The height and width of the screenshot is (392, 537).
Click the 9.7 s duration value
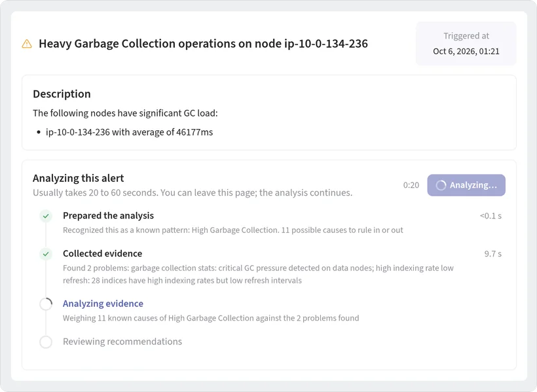tap(493, 254)
